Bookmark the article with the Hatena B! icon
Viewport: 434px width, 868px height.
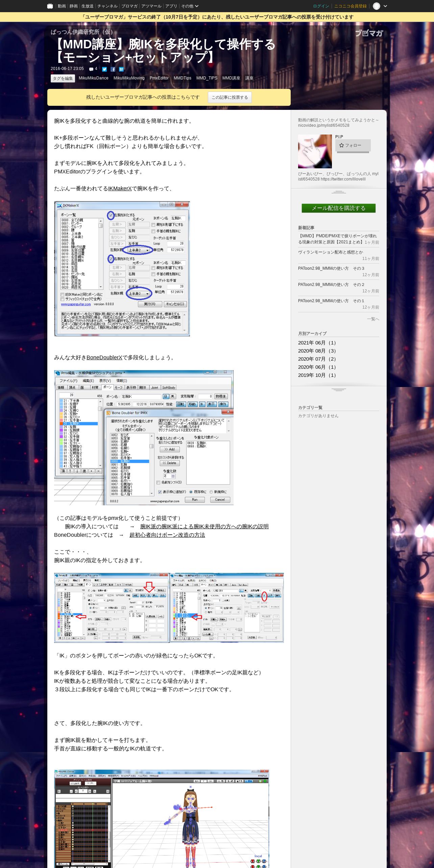tap(121, 69)
